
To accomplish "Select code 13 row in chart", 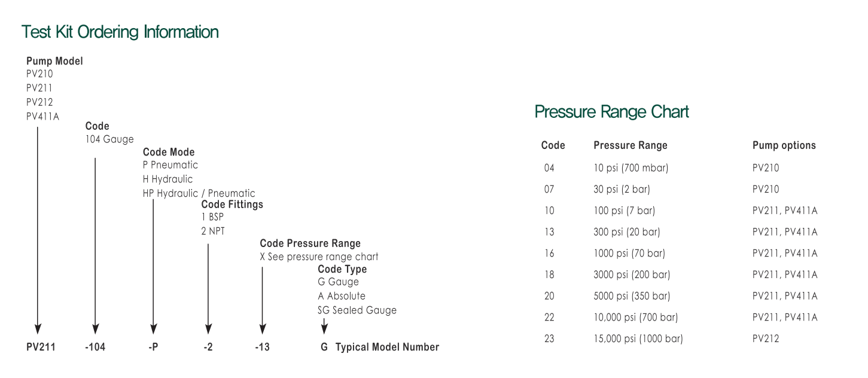I will click(680, 231).
